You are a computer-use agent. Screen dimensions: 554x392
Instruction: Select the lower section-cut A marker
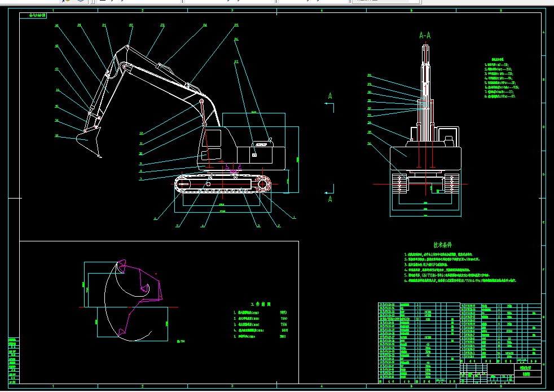click(x=330, y=199)
